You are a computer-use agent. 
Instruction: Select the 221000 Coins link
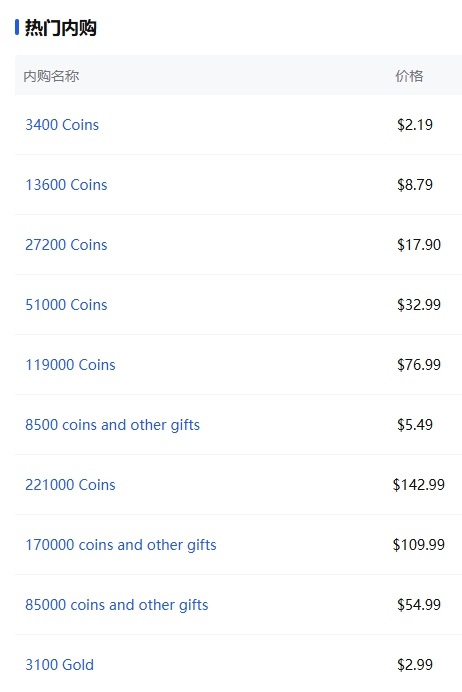pyautogui.click(x=70, y=485)
